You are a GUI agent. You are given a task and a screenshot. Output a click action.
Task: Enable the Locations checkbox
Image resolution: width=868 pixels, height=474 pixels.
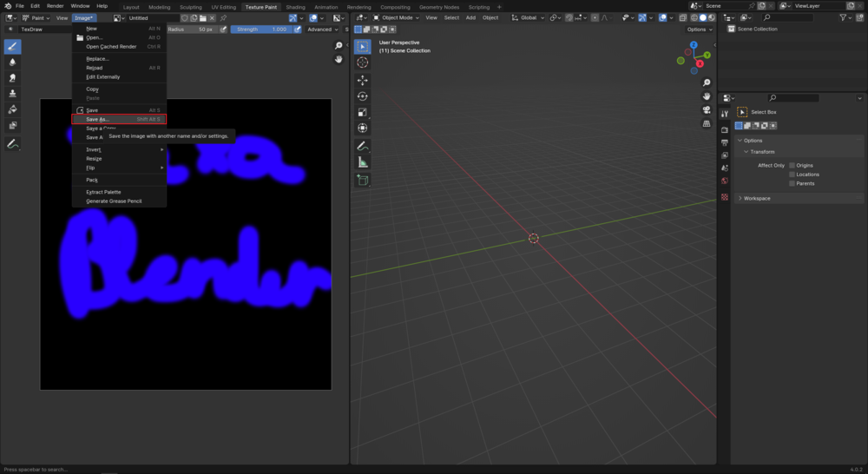tap(792, 174)
